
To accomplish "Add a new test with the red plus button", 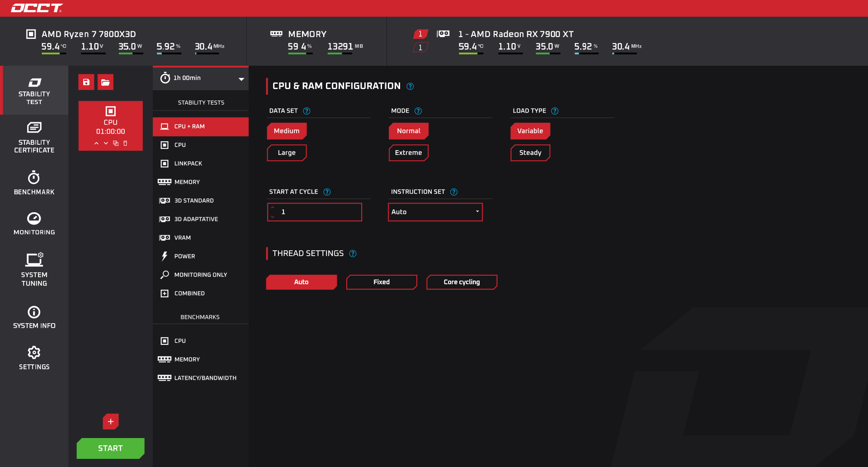I will pyautogui.click(x=111, y=421).
